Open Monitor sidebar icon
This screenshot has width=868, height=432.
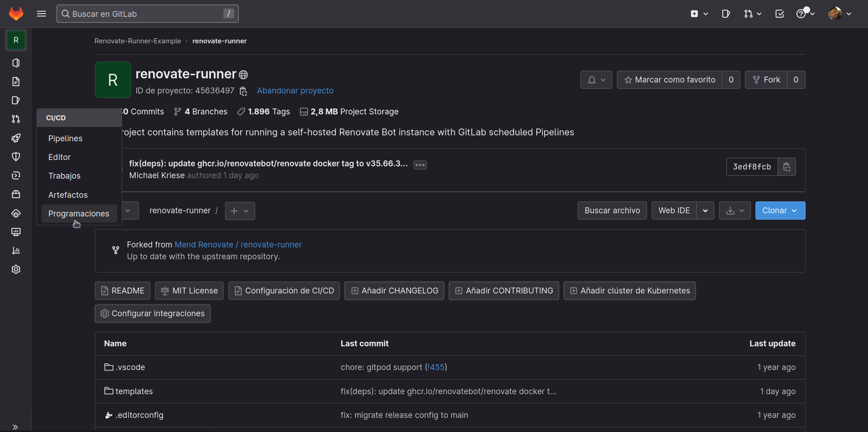[16, 232]
